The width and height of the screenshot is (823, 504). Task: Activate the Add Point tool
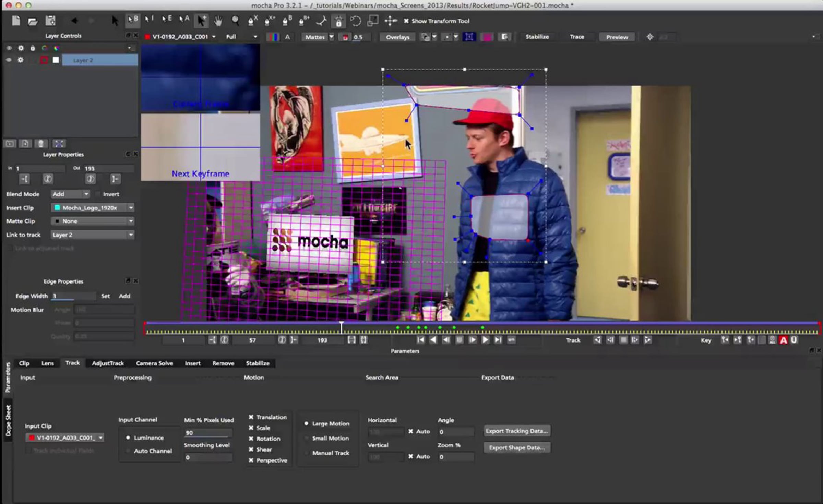[201, 21]
